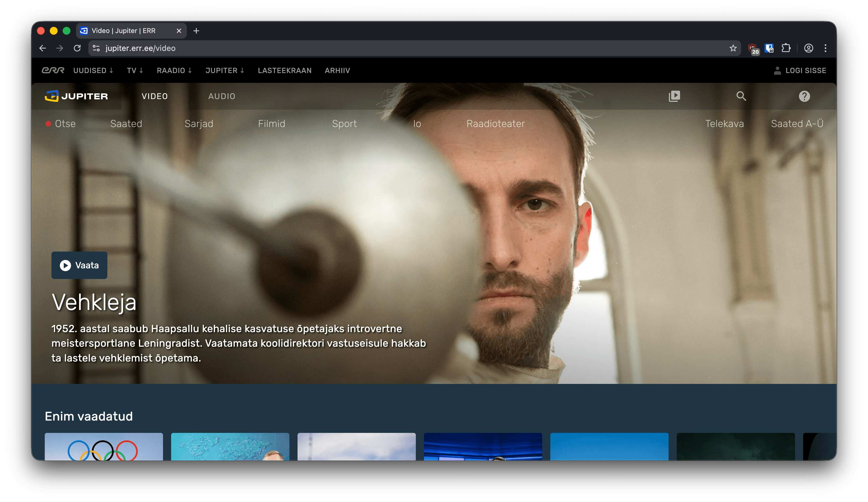Select the Filmid category

(272, 124)
